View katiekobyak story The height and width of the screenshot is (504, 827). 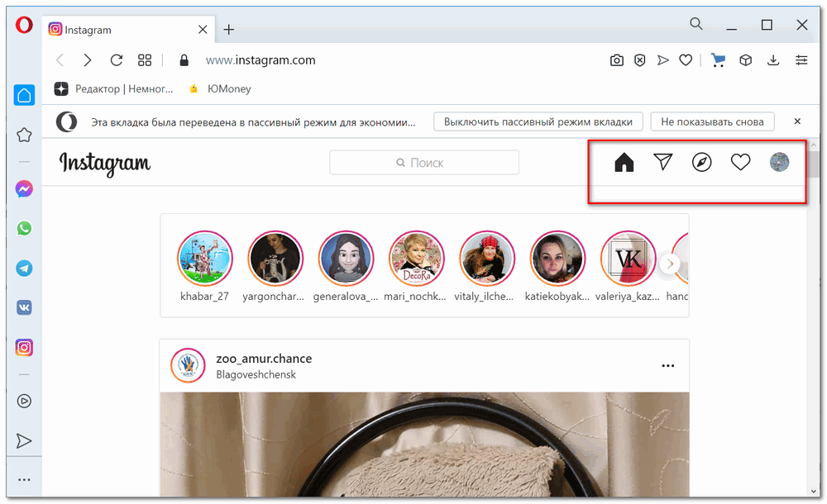click(557, 259)
